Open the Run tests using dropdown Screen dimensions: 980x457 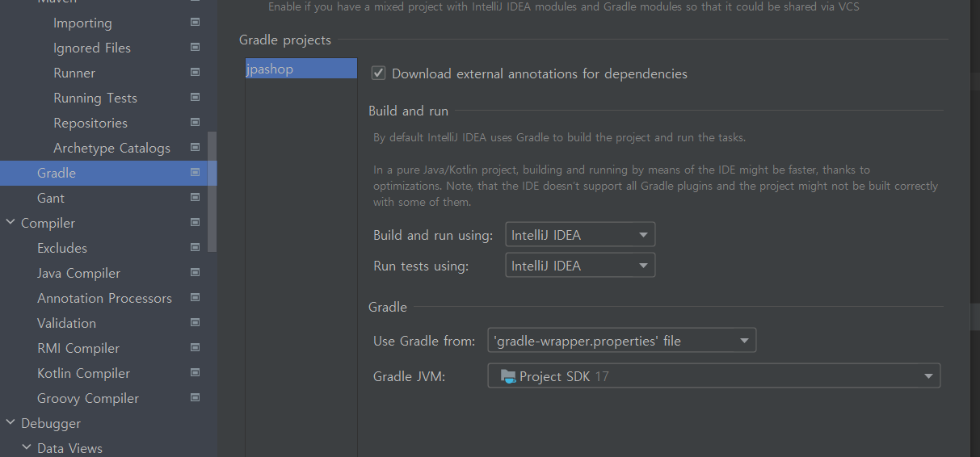coord(580,266)
